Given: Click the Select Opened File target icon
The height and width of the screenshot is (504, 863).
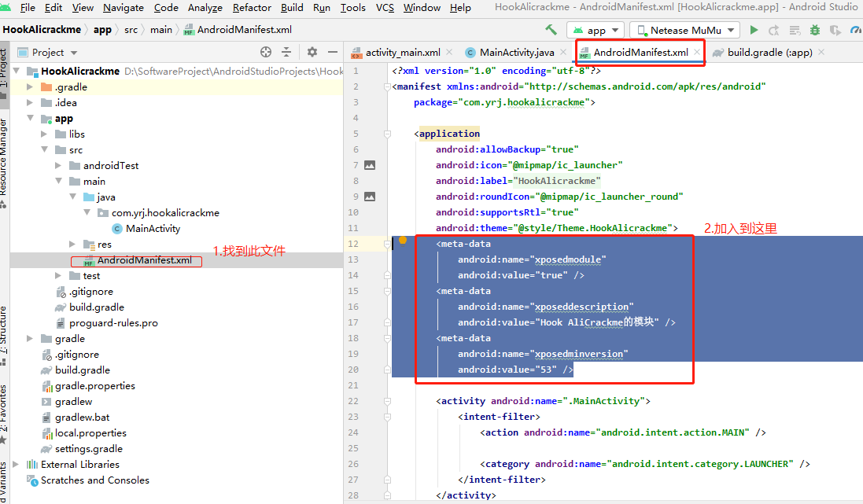Looking at the screenshot, I should (x=266, y=52).
